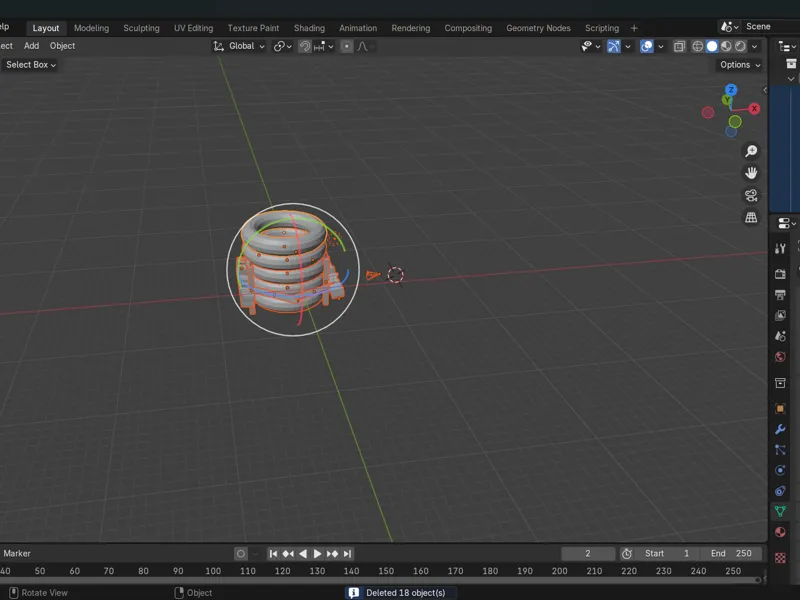Open proportional editing falloff dropdown

point(366,46)
